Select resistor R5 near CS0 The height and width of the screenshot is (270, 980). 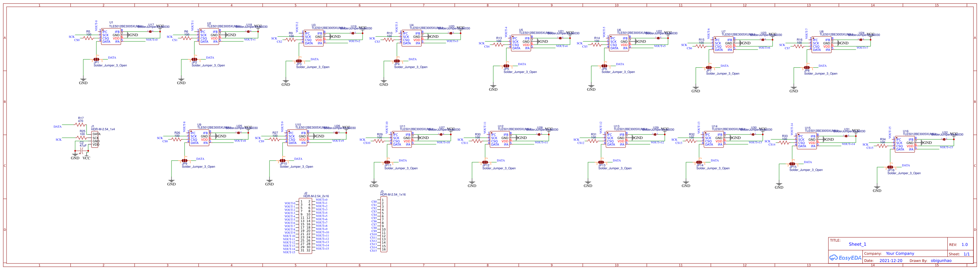pos(88,38)
